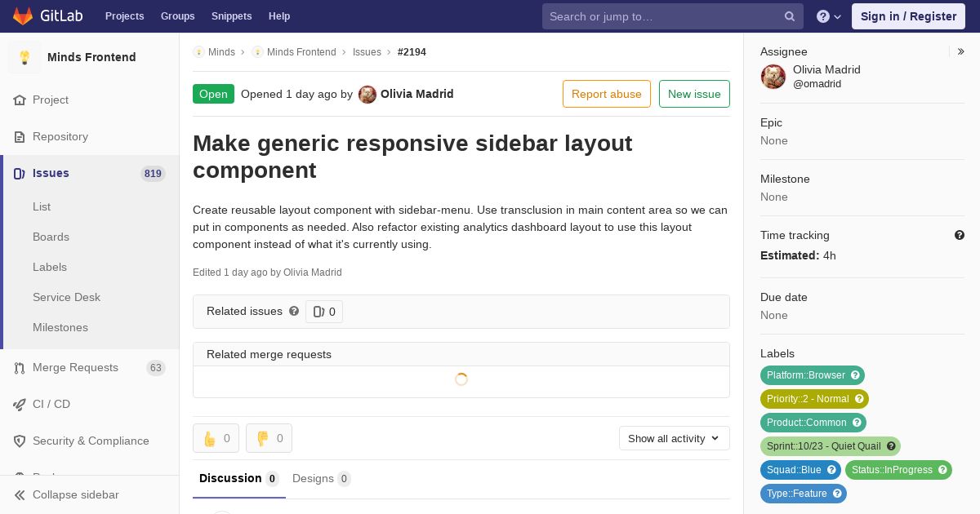Click help icon on Sprint::10/23 label
Screen dimensions: 980x514
click(891, 446)
